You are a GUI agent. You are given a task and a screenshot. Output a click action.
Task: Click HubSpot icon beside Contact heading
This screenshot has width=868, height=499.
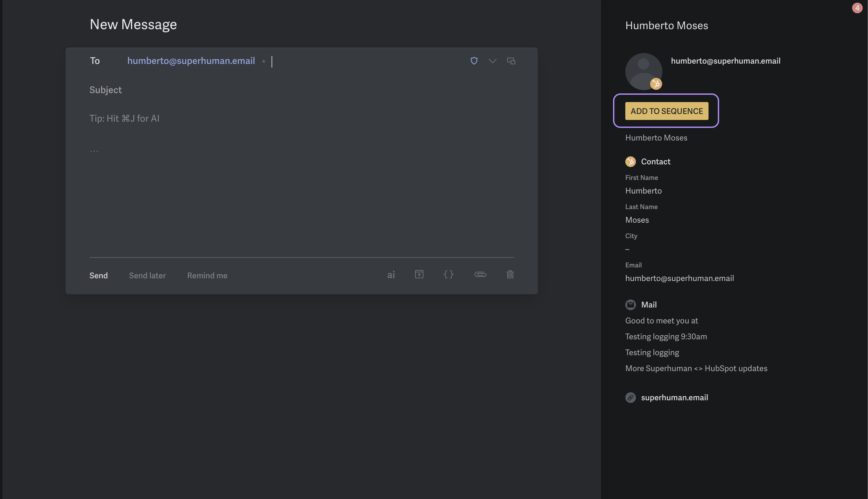(x=630, y=161)
